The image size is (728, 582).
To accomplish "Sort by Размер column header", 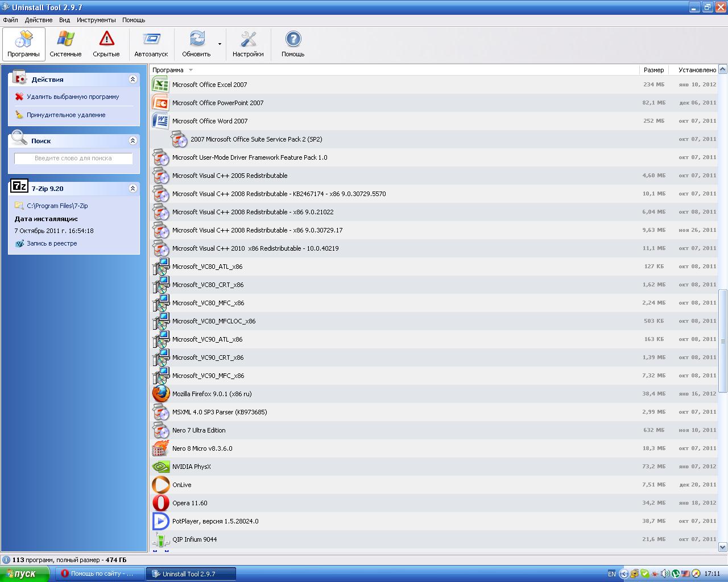I will pyautogui.click(x=653, y=70).
